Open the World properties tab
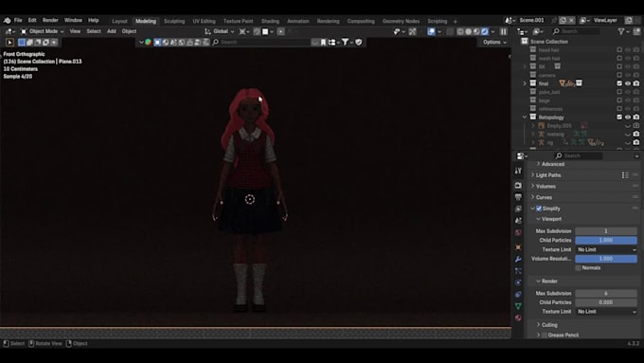Image resolution: width=644 pixels, height=363 pixels. pyautogui.click(x=518, y=232)
